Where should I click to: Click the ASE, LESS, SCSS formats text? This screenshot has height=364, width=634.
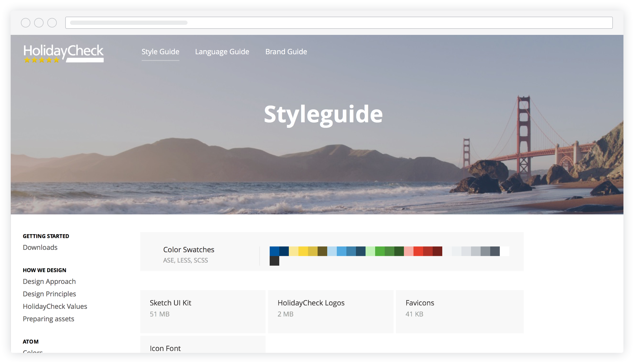(x=185, y=260)
